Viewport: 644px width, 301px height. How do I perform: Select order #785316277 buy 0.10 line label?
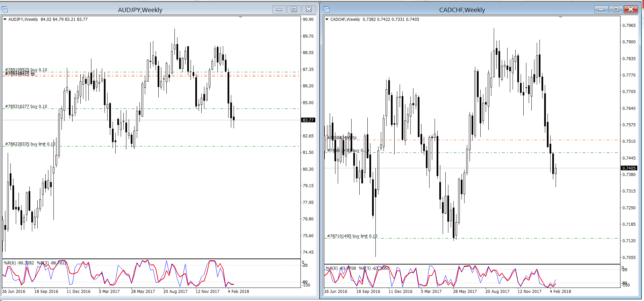(26, 106)
